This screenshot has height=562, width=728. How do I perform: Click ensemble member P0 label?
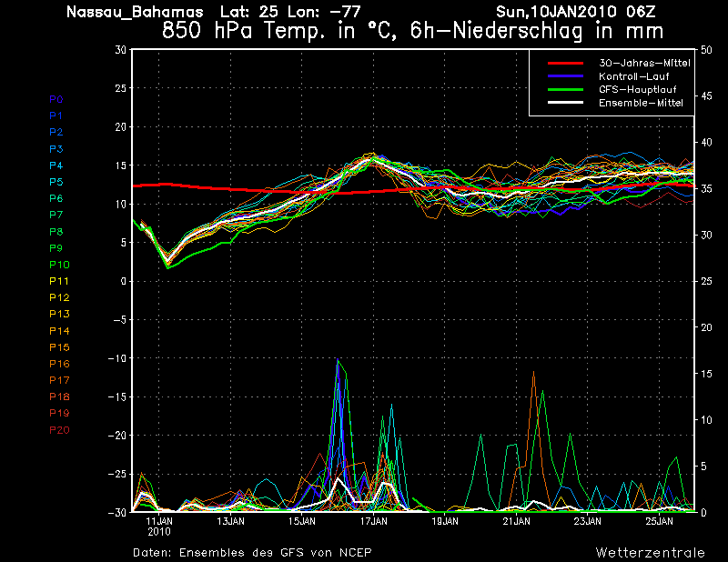[56, 99]
